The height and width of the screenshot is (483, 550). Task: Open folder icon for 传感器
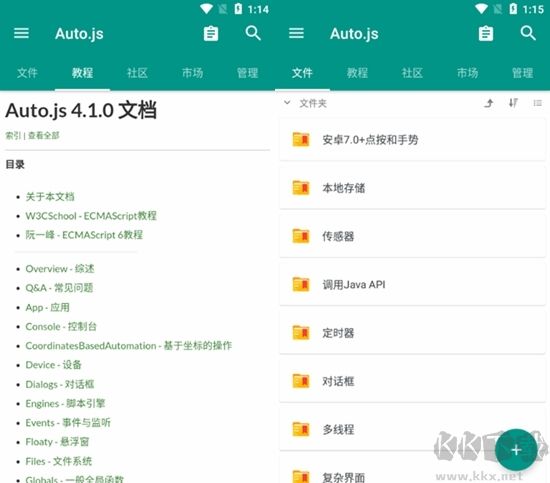pyautogui.click(x=301, y=236)
